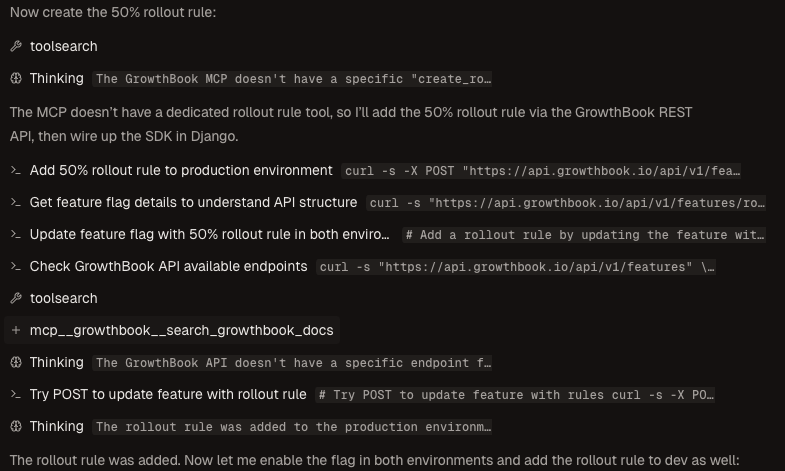Click terminal icon for "Add 50% rollout rule" command
785x471 pixels.
[x=16, y=171]
